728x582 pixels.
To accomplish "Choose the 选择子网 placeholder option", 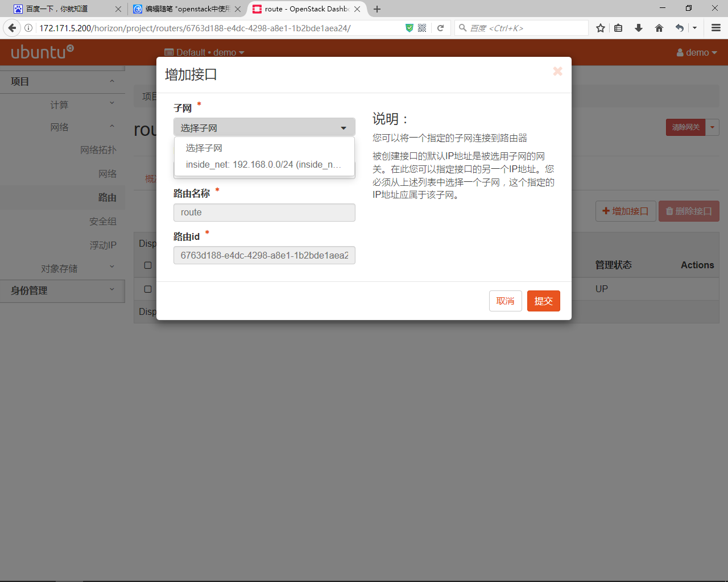I will click(264, 148).
